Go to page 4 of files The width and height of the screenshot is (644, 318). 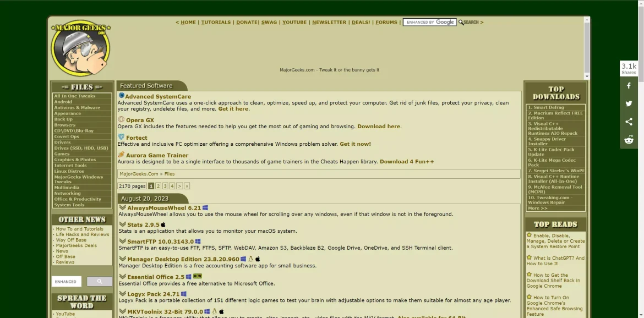pyautogui.click(x=172, y=186)
